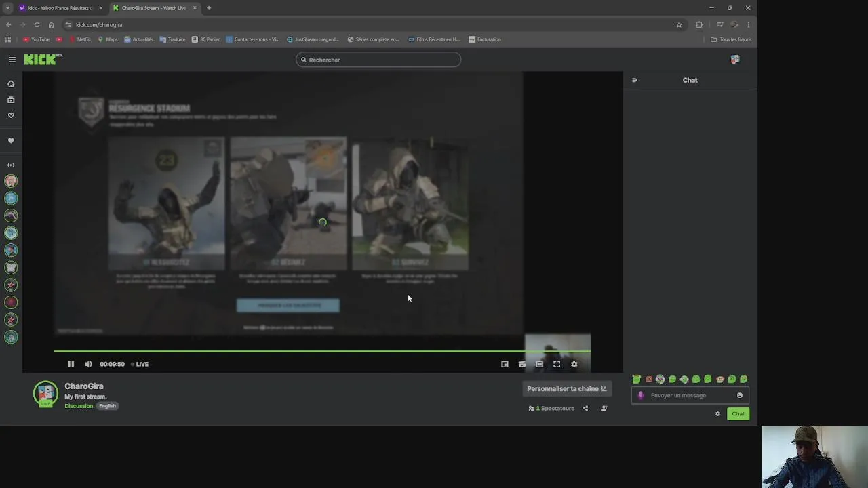Expand the Tous les favoris folder
The height and width of the screenshot is (488, 868).
point(731,39)
